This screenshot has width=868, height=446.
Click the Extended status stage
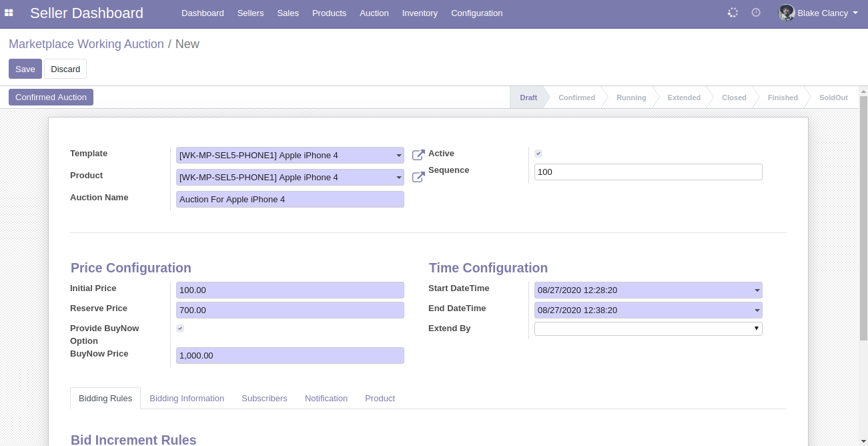coord(684,97)
